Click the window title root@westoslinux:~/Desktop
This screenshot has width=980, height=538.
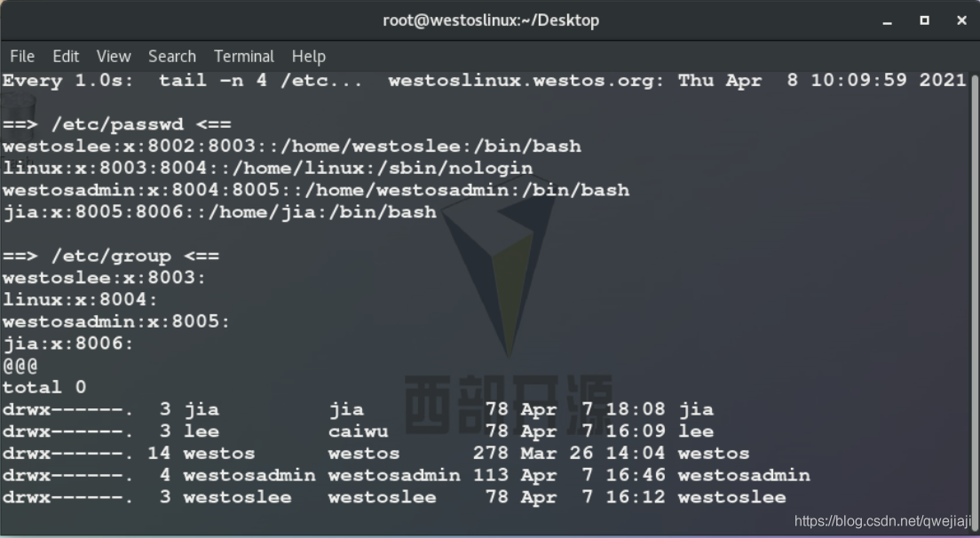491,20
